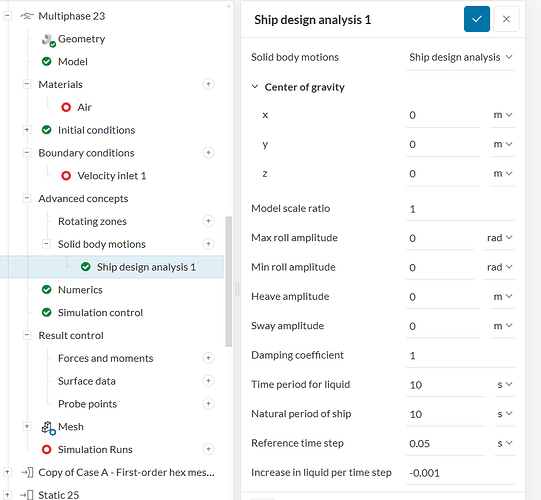
Task: Add a solid body motion plus icon
Action: [x=208, y=244]
